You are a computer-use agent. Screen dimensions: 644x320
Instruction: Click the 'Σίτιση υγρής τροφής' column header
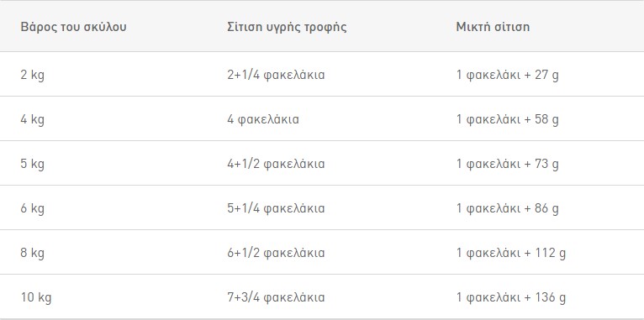(287, 27)
